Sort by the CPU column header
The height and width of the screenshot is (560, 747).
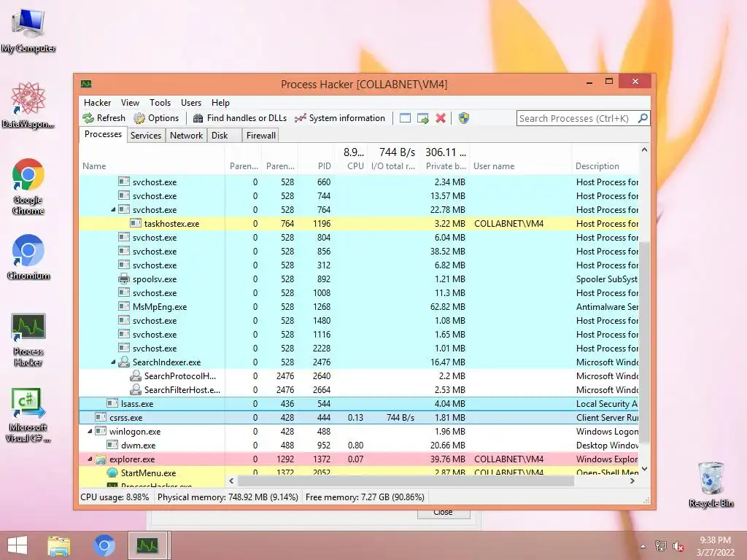[x=350, y=158]
